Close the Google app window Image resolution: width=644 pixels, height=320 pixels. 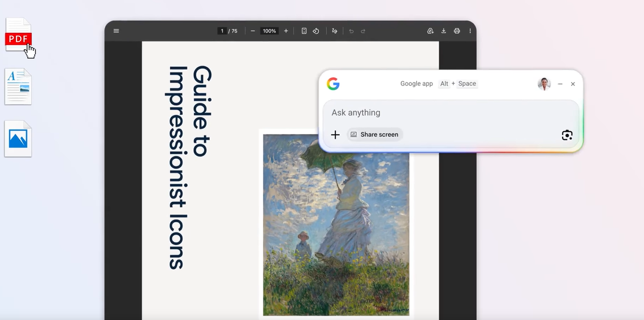tap(573, 84)
